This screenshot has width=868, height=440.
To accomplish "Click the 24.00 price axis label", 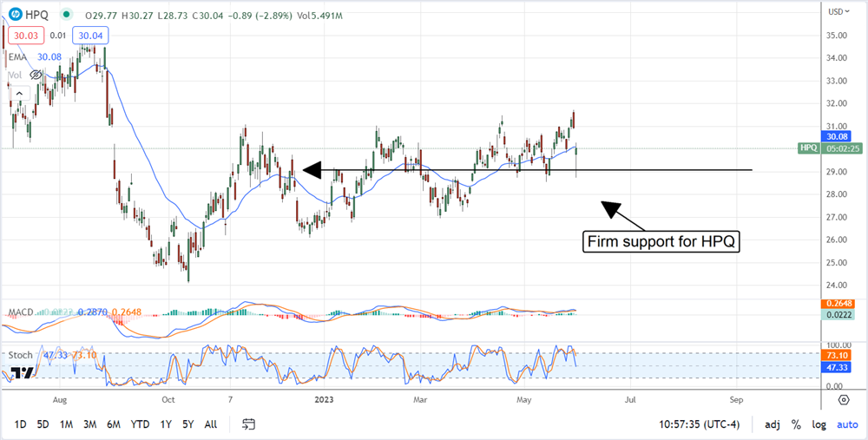I will tap(838, 285).
